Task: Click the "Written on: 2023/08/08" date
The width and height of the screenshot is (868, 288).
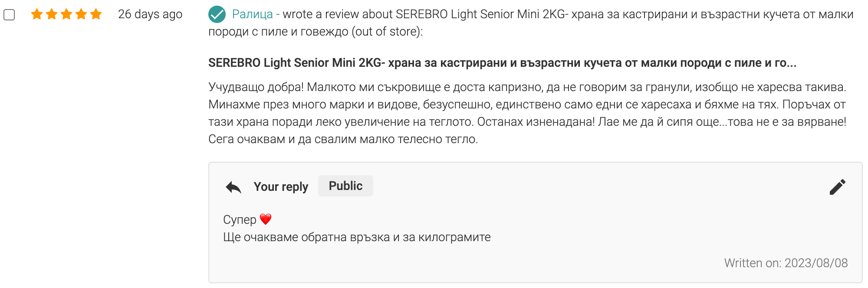Action: click(x=786, y=263)
